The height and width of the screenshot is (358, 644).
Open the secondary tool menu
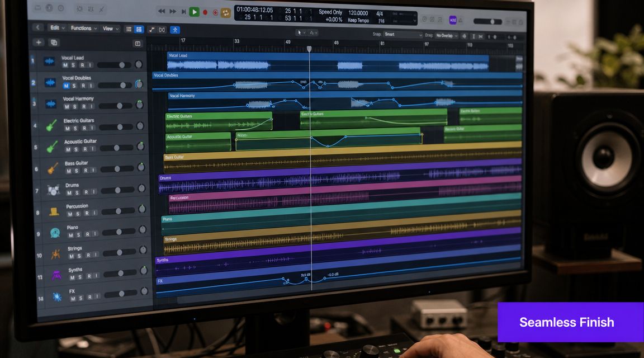click(313, 32)
